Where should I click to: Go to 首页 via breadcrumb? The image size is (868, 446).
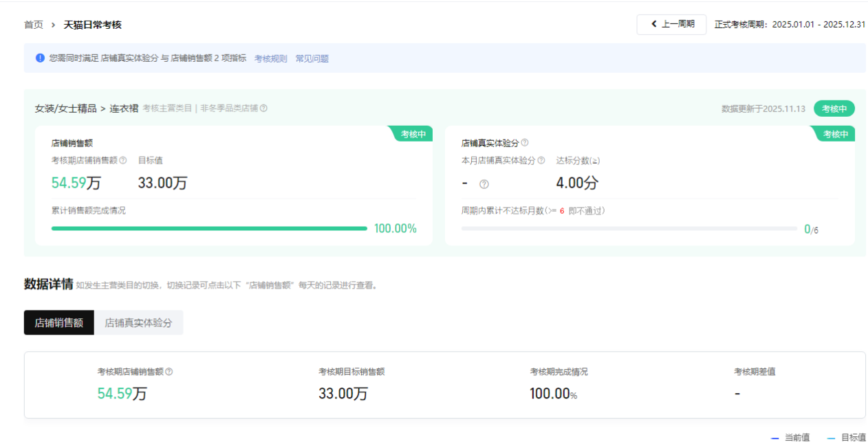(x=33, y=25)
